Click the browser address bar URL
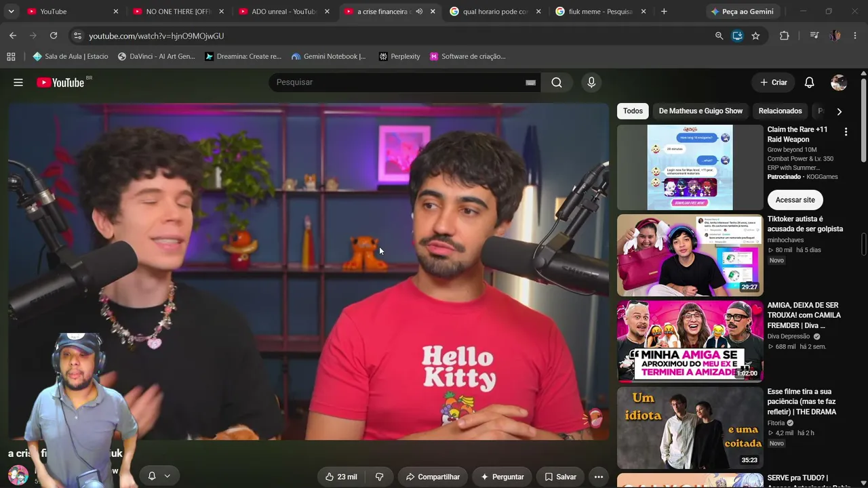Image resolution: width=868 pixels, height=488 pixels. click(156, 36)
